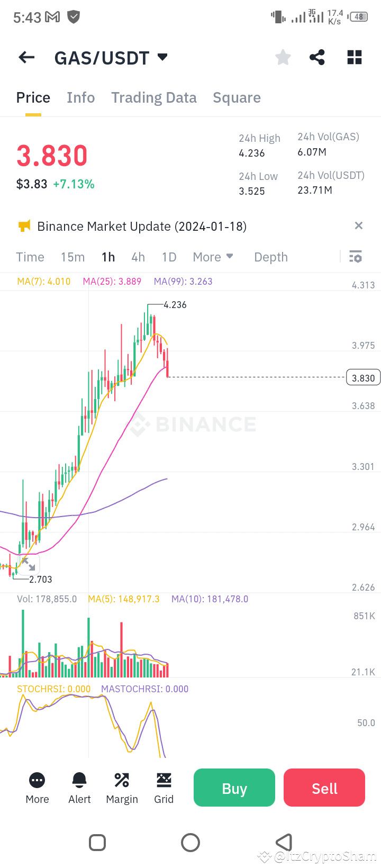
Task: Tap the back arrow icon
Action: point(26,57)
